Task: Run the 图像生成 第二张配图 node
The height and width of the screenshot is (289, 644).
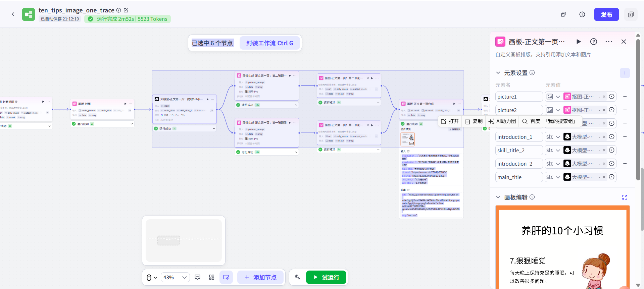Action: [x=290, y=76]
